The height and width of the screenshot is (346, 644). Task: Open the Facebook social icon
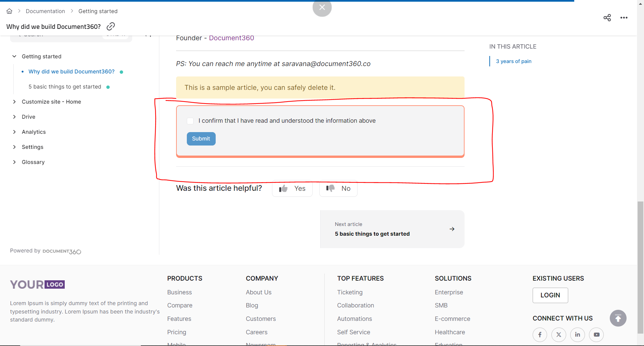click(540, 335)
